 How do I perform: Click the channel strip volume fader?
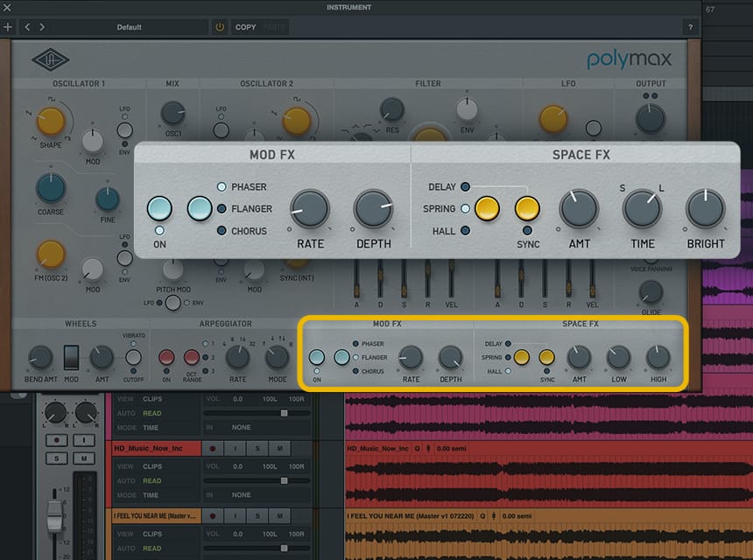pyautogui.click(x=55, y=517)
